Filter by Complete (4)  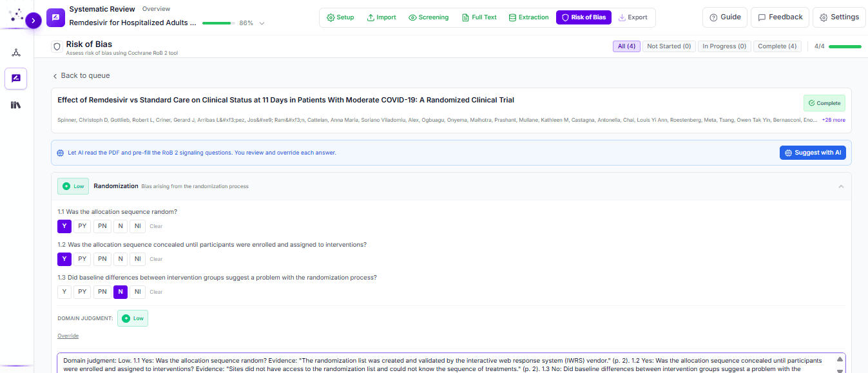pos(777,46)
